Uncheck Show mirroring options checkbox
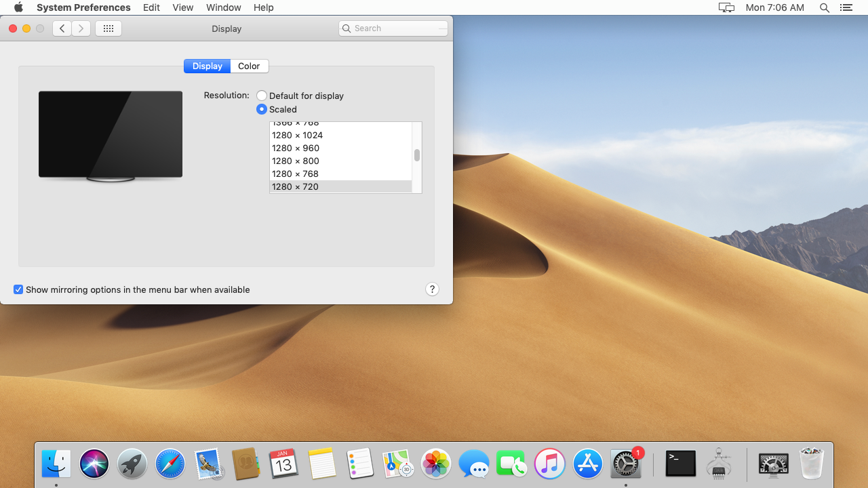Viewport: 868px width, 488px height. point(18,289)
